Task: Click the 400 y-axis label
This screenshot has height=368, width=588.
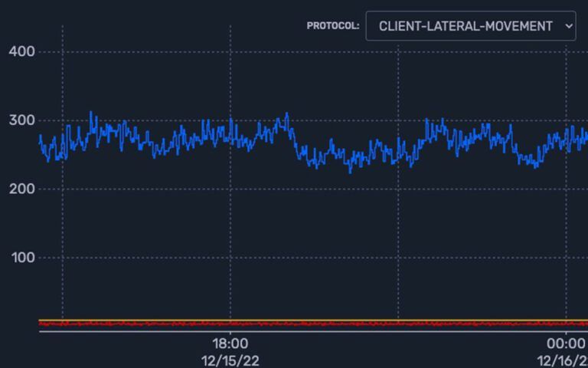Action: coord(21,52)
